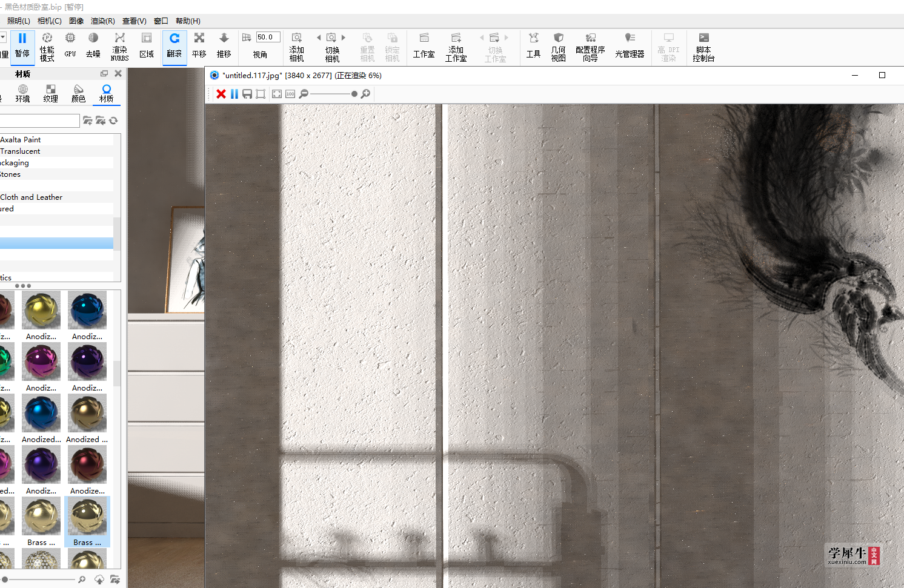Open the 图像 menu

coord(76,21)
